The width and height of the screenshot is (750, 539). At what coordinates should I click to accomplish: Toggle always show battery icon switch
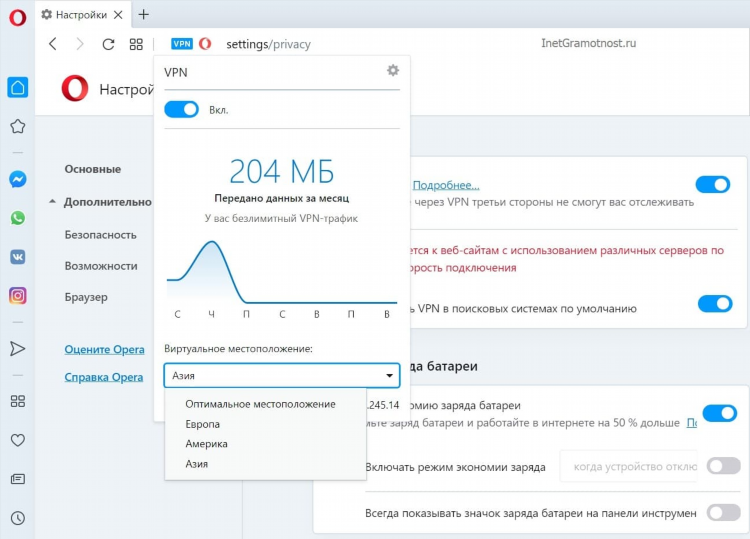[724, 513]
